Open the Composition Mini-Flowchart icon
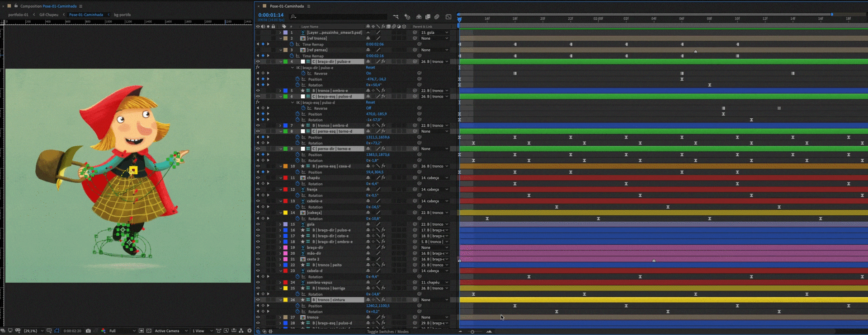 [396, 17]
